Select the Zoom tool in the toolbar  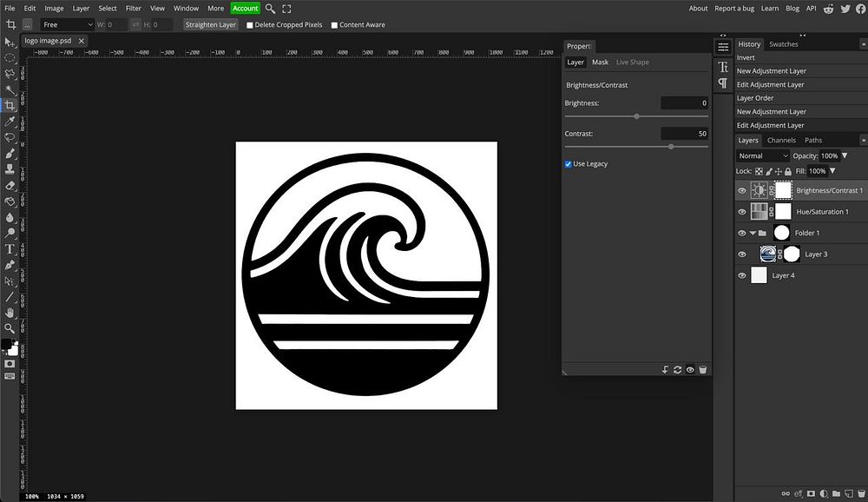[10, 328]
